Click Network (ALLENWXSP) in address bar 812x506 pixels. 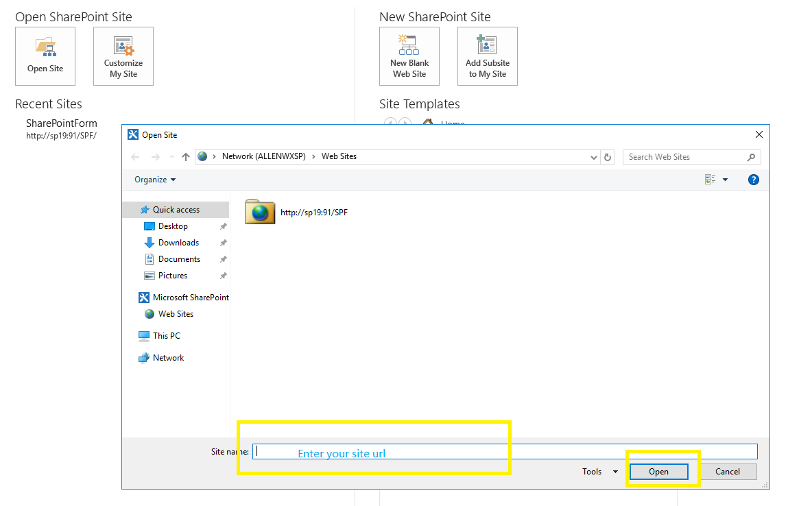263,156
